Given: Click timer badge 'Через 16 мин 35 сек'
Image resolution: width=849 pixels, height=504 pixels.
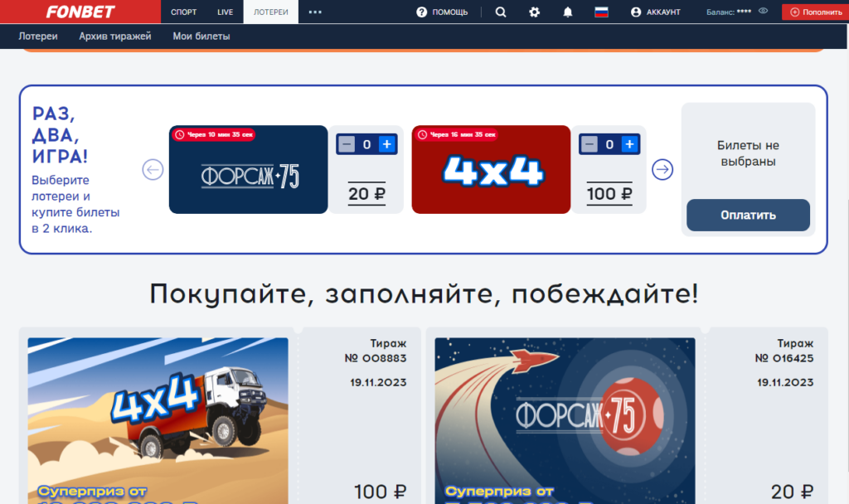Looking at the screenshot, I should coord(457,134).
